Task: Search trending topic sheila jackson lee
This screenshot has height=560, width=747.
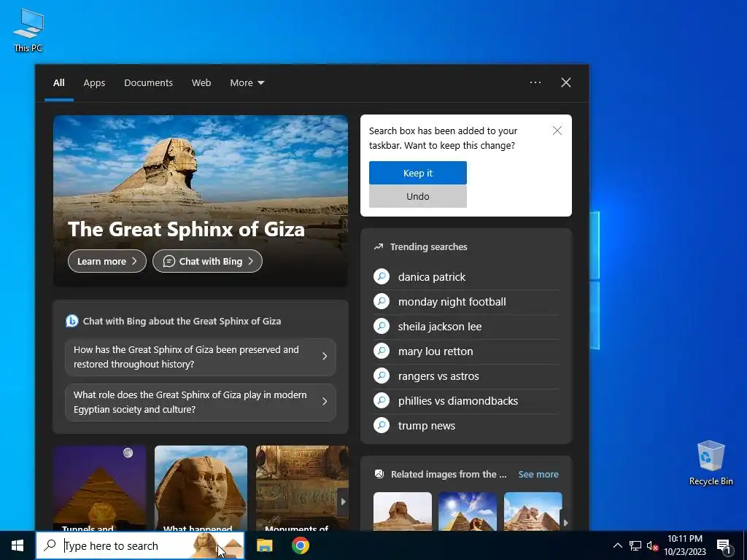Action: coord(466,326)
